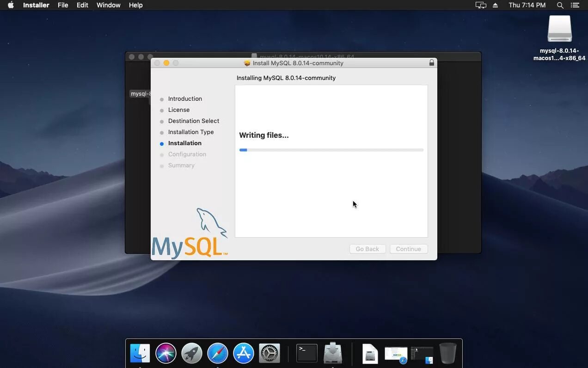
Task: Open minimized dark window thumbnail in Dock
Action: 422,355
